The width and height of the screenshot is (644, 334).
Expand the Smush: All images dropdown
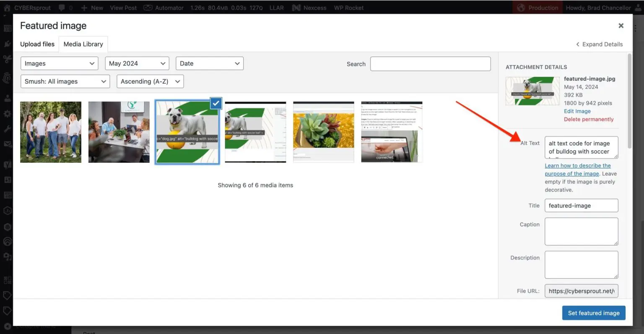[65, 81]
